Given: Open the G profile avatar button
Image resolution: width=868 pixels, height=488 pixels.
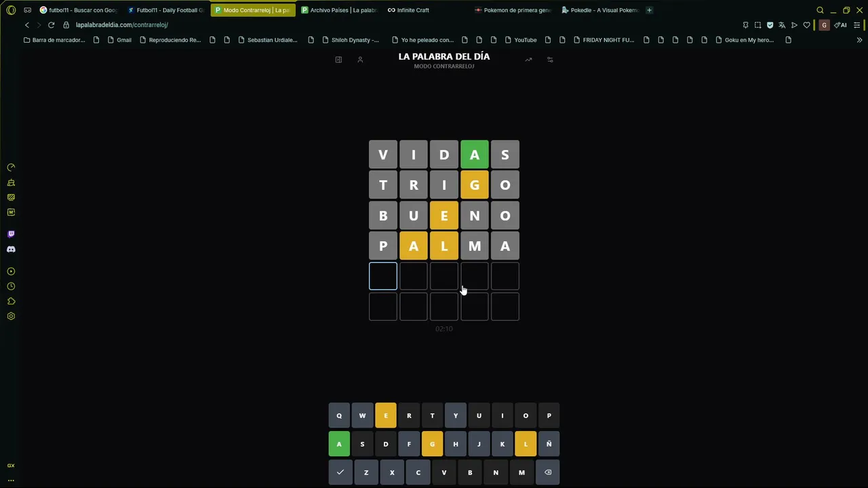Looking at the screenshot, I should click(x=824, y=25).
